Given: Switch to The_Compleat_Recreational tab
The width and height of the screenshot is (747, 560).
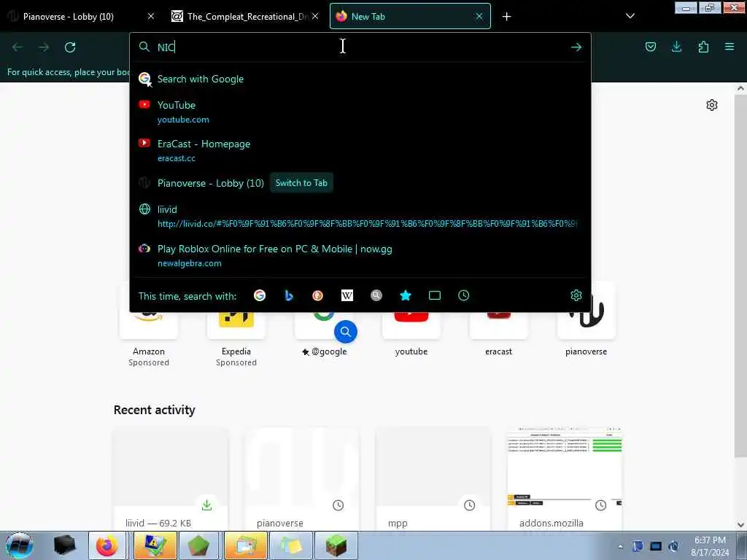Looking at the screenshot, I should tap(245, 16).
